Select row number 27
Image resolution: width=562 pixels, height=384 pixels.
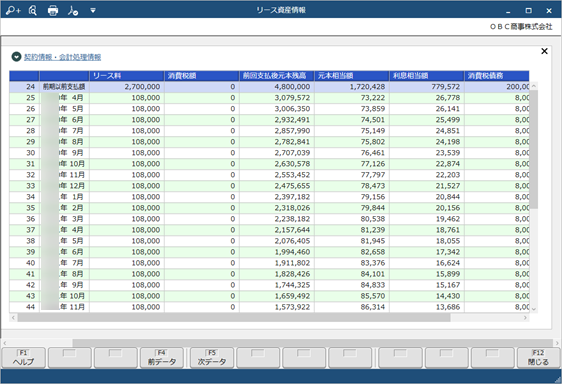(x=24, y=120)
